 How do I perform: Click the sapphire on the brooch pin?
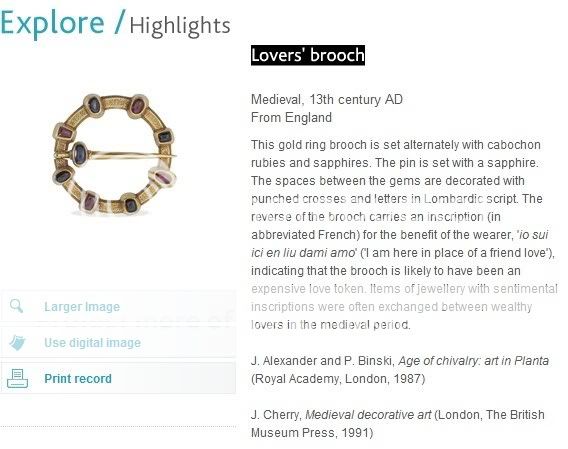(80, 154)
